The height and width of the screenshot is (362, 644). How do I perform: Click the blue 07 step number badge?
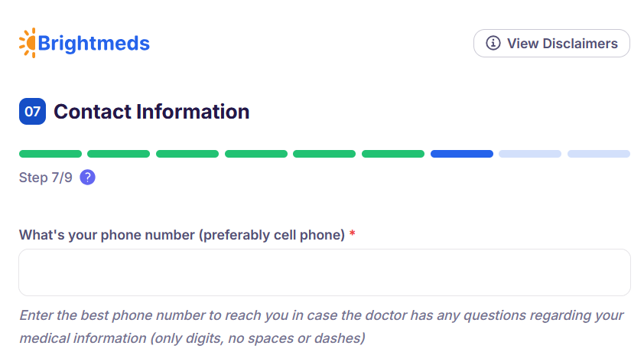click(32, 112)
